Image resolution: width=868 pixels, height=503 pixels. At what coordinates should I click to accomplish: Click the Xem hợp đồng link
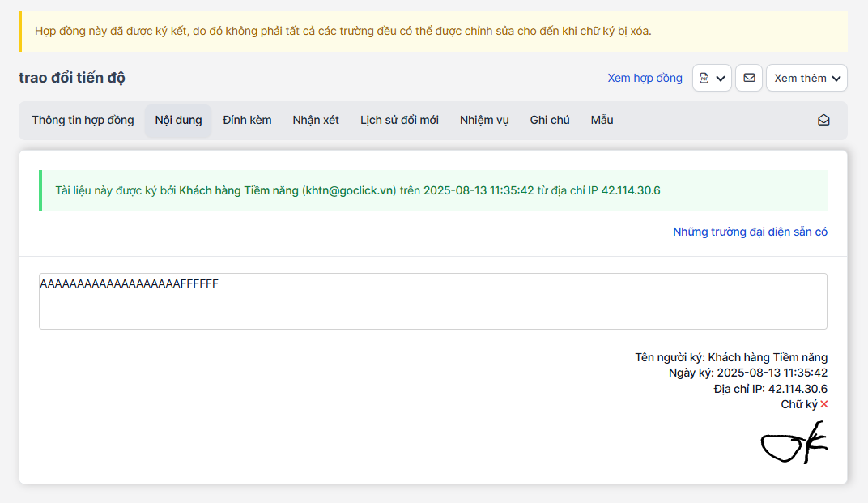645,78
